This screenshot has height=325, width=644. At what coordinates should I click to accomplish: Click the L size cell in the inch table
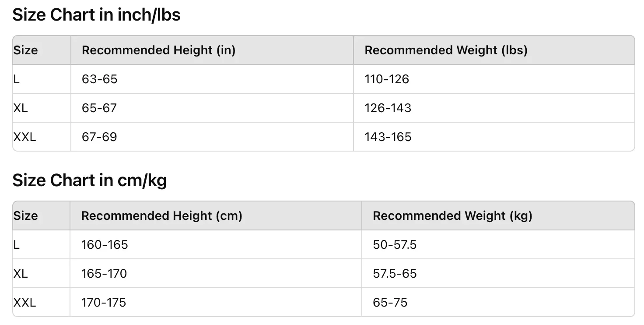pyautogui.click(x=17, y=79)
